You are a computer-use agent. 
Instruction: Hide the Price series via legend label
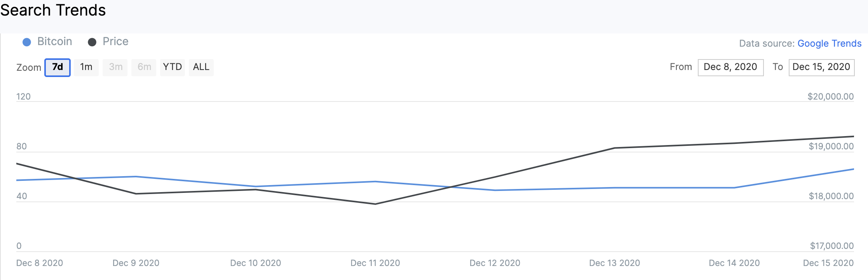point(115,42)
